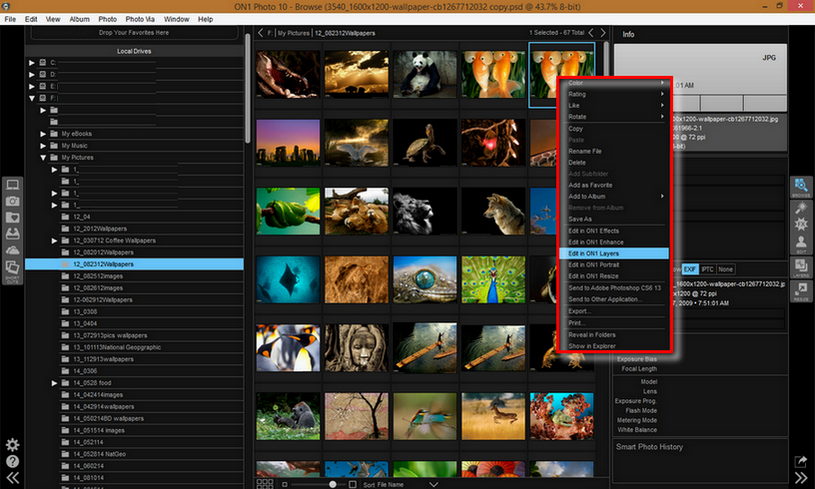Collapse the My Pictures folder

tap(43, 157)
